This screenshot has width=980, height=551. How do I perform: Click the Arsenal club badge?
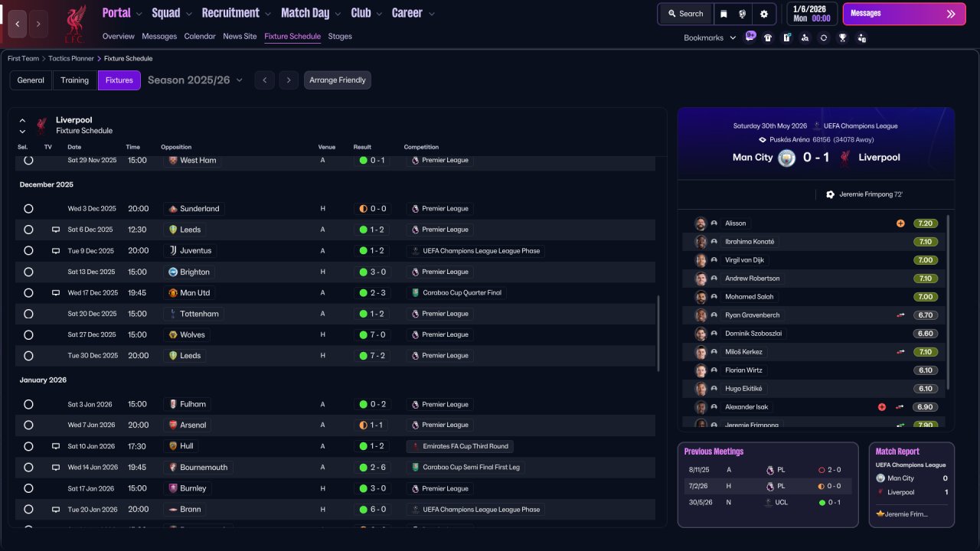pos(174,425)
